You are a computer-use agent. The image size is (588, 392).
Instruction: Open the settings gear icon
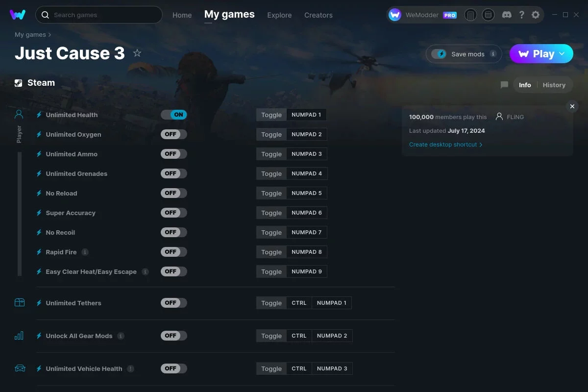(536, 15)
